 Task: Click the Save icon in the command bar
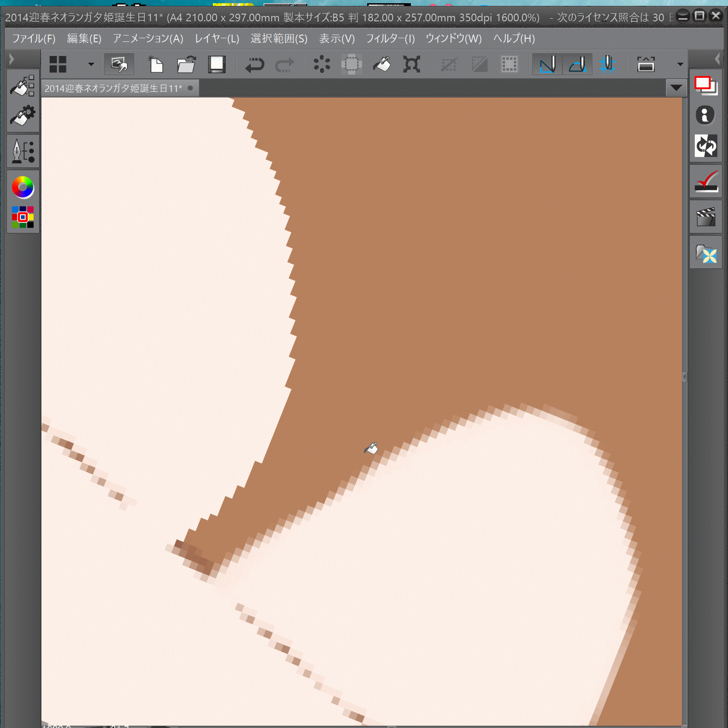217,65
